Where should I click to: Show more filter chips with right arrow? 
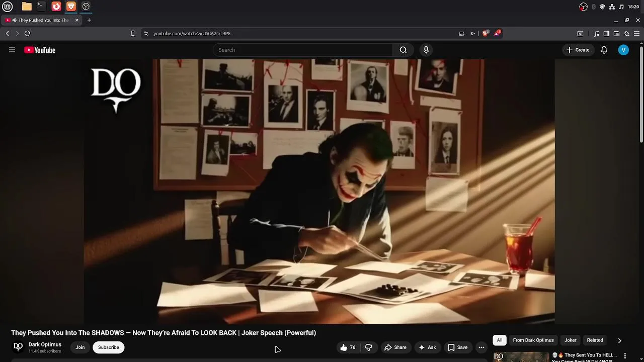(619, 340)
